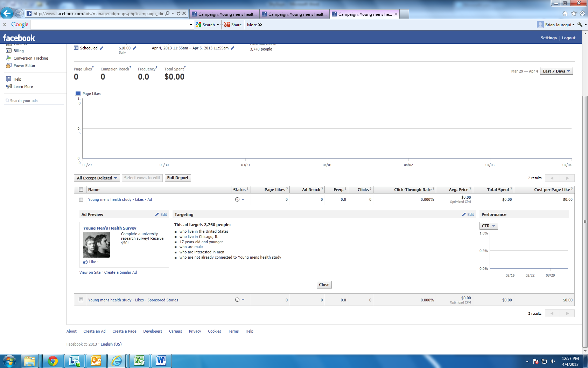This screenshot has width=588, height=368.
Task: Open the Young mens health study - Likes - Ad link
Action: click(120, 199)
